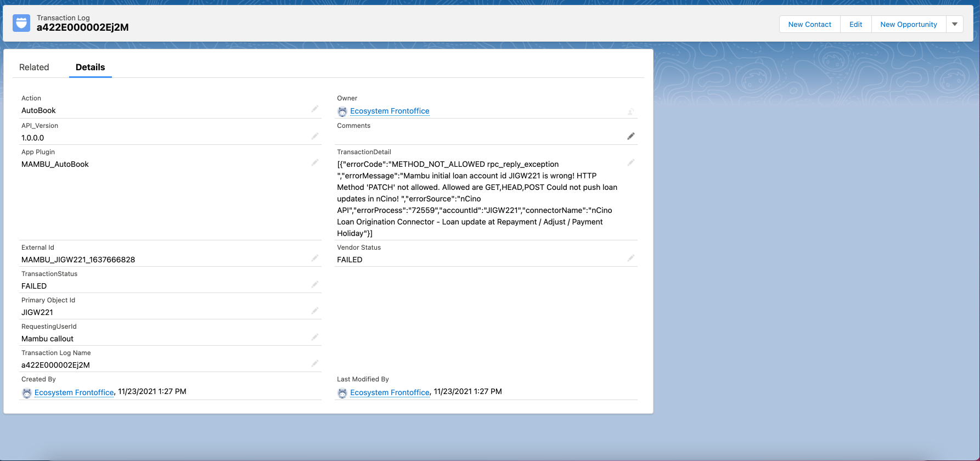Screen dimensions: 980x461
Task: Switch to the Related tab
Action: (x=34, y=67)
